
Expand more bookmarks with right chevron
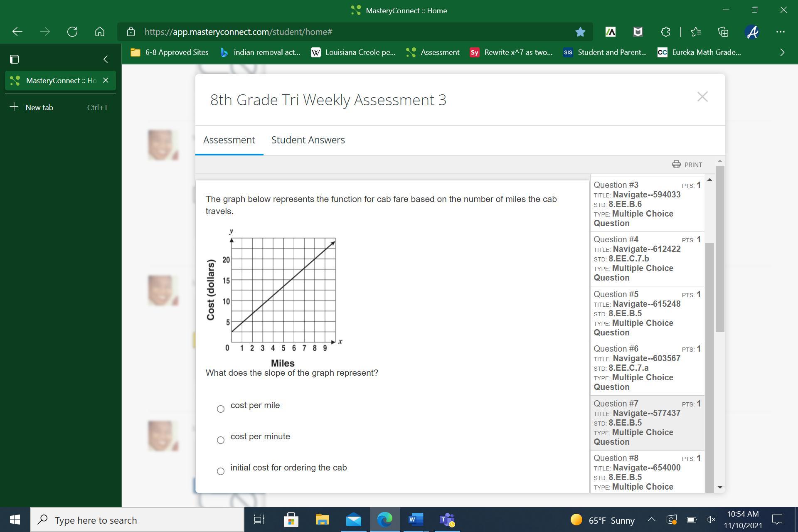[x=782, y=52]
